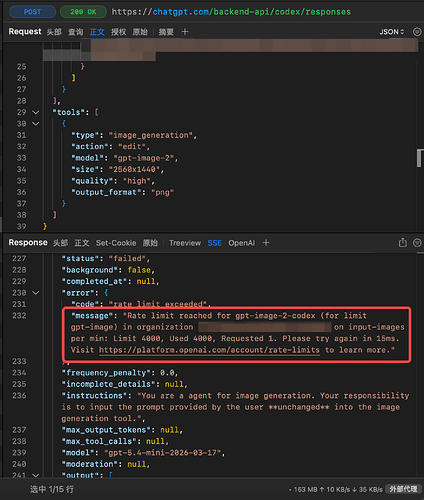Screen dimensions: 424x500
Task: Add a new Request tab with plus icon
Action: (185, 32)
